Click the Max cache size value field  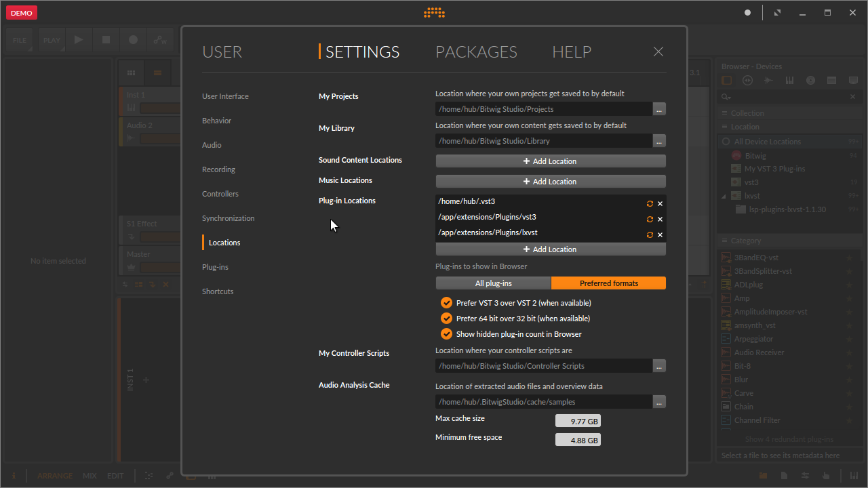coord(578,421)
